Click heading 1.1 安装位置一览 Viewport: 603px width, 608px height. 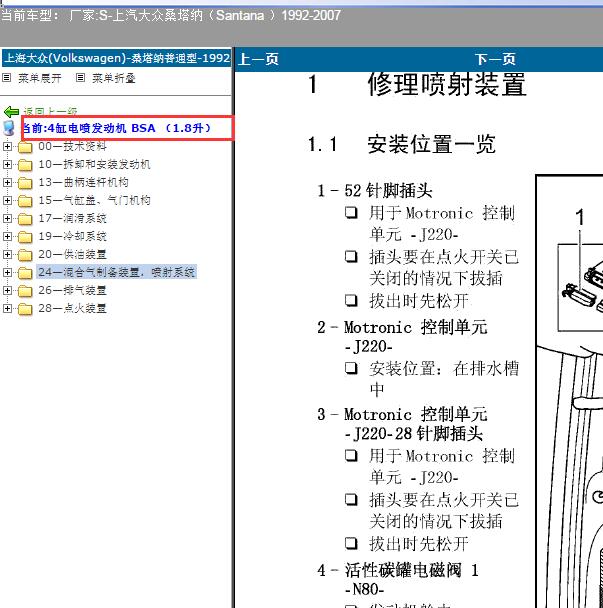402,144
